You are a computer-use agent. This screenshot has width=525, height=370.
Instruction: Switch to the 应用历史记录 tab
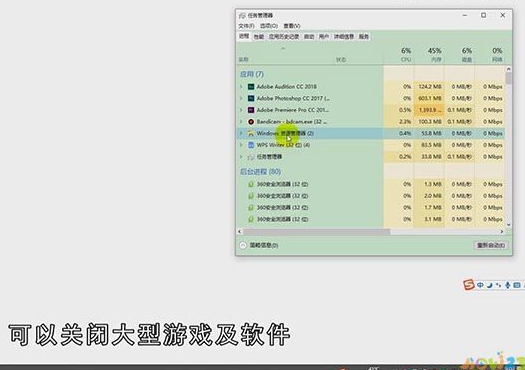tap(284, 37)
